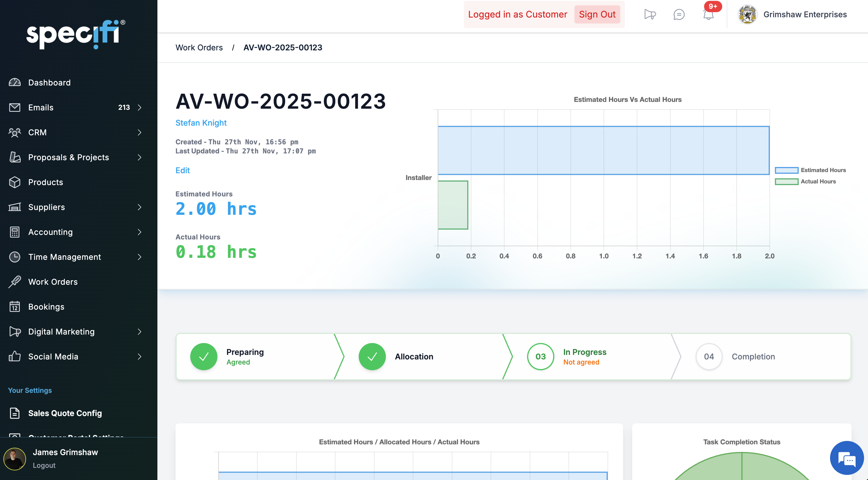868x480 pixels.
Task: Click the Proposals & Projects icon
Action: pos(14,157)
